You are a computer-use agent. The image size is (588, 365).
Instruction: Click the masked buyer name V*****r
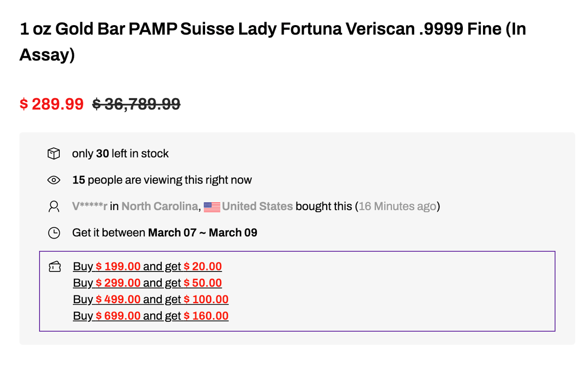point(89,206)
